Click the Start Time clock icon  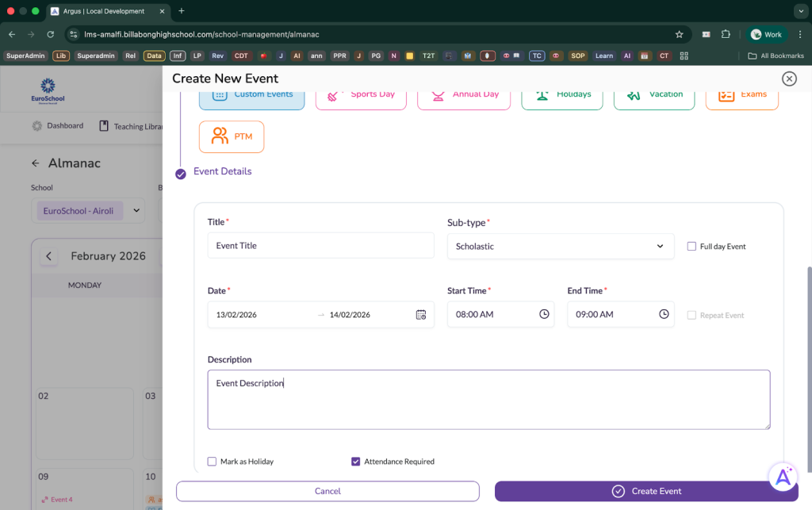click(544, 315)
